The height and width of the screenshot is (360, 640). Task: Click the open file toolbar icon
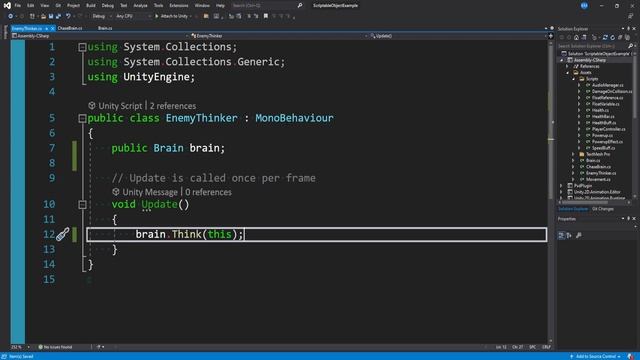coord(43,16)
